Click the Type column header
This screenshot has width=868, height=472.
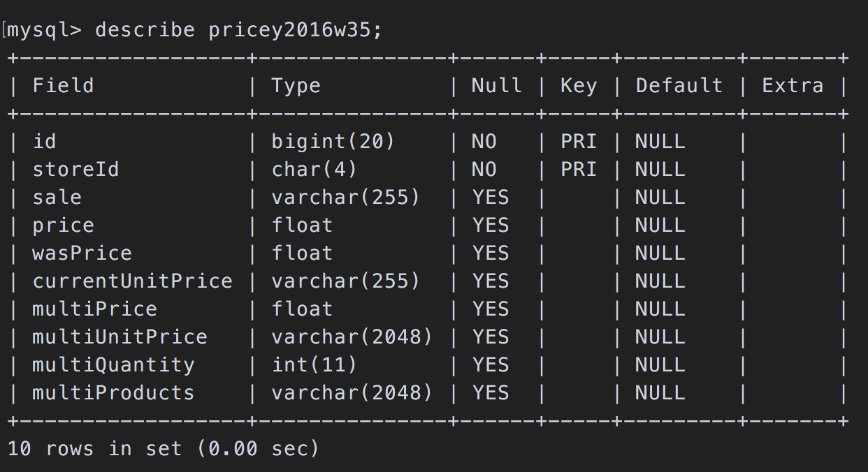coord(296,86)
